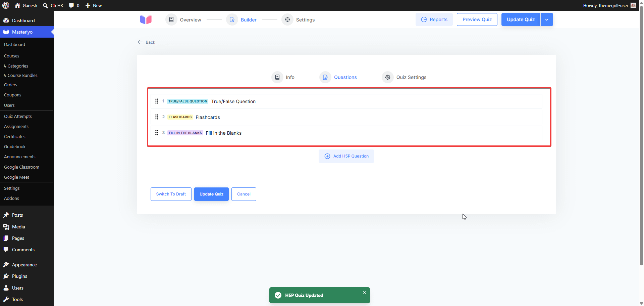The image size is (644, 306).
Task: Click Add H5P Question button
Action: [x=346, y=156]
